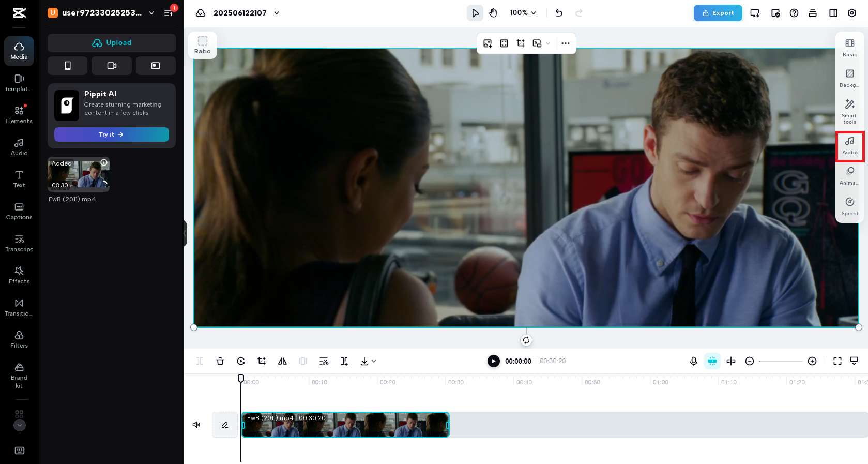The image size is (868, 464).
Task: Expand more sidebar tools chevron
Action: [x=19, y=425]
